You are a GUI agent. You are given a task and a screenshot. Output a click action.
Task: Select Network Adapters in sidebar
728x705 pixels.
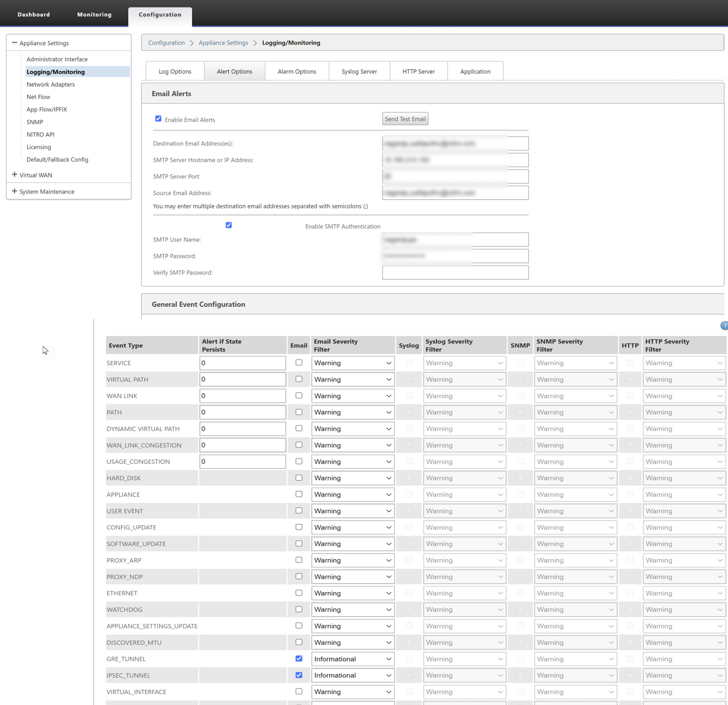point(50,85)
